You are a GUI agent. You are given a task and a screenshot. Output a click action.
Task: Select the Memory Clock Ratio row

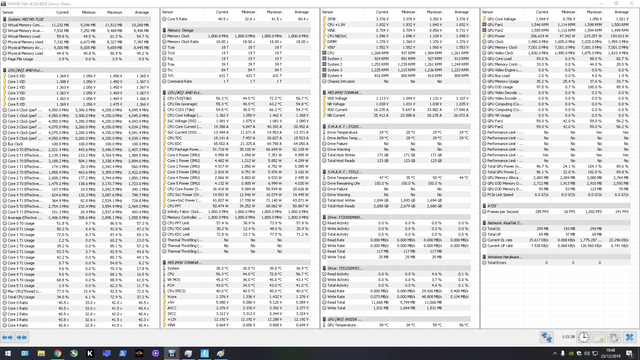[x=236, y=42]
